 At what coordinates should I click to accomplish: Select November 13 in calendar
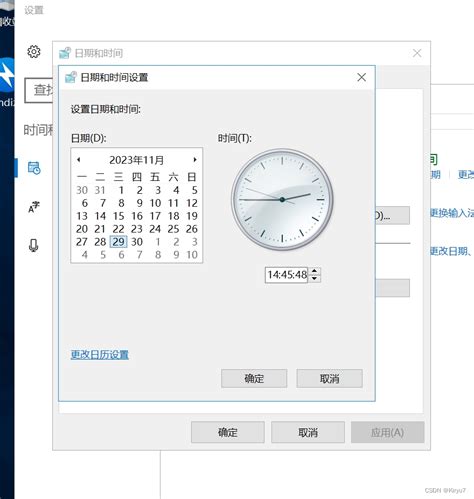click(x=82, y=216)
